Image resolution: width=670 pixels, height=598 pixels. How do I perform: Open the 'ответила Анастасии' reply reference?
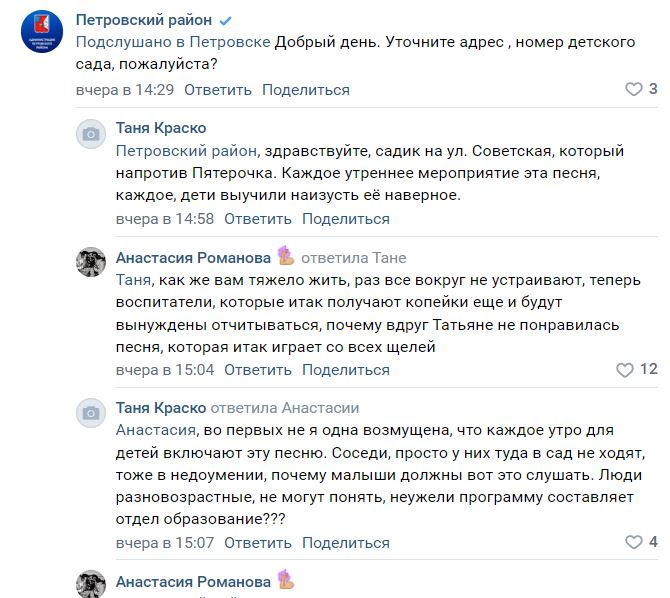coord(285,408)
